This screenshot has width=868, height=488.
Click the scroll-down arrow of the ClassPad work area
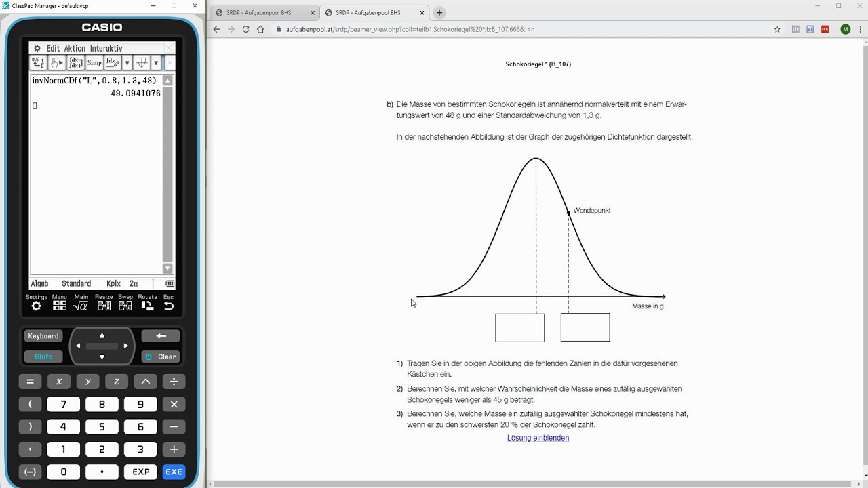tap(167, 268)
